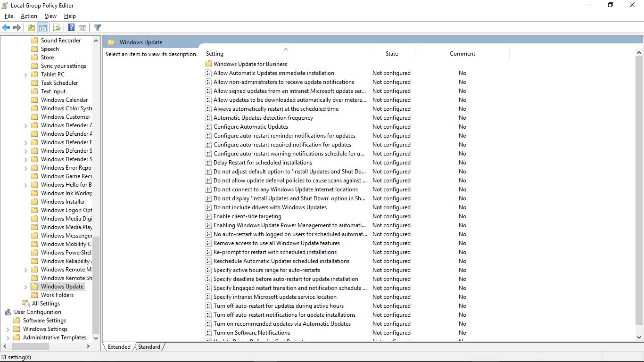Click policy icon beside Configure Automatic Updates
The width and height of the screenshot is (644, 362).
coord(208,127)
